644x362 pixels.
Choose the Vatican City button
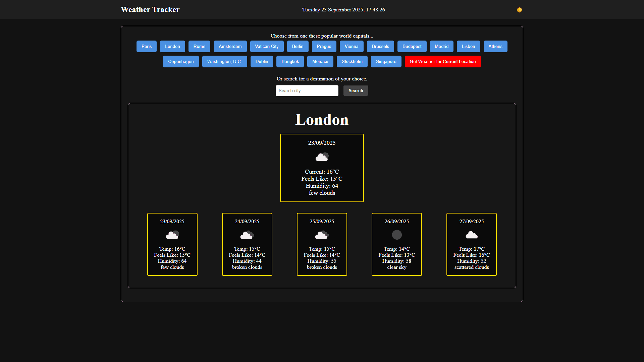point(267,47)
